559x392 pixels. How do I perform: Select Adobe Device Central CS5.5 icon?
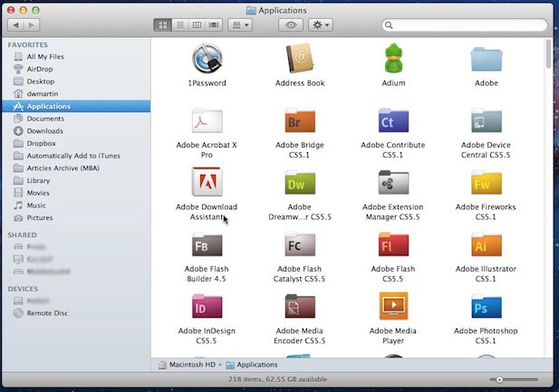coord(487,120)
